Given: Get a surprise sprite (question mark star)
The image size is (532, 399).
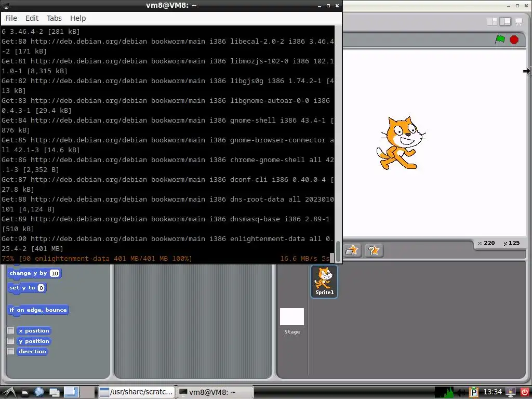Looking at the screenshot, I should tap(374, 250).
